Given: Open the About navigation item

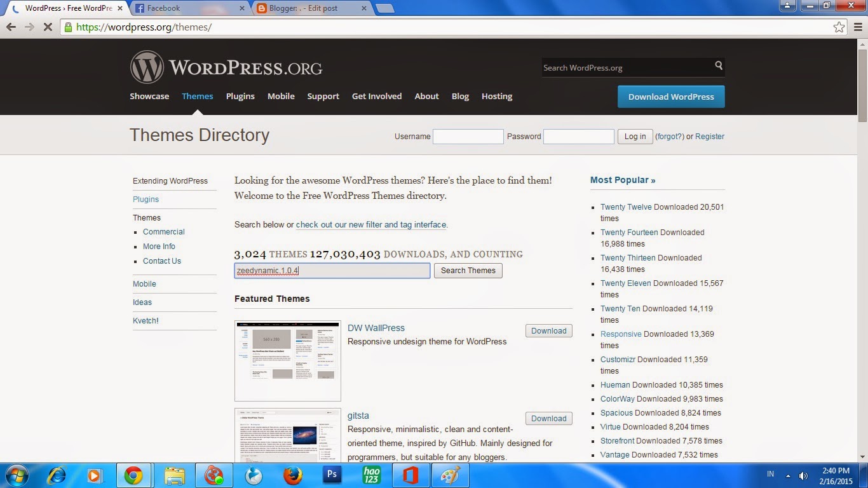Looking at the screenshot, I should [427, 97].
